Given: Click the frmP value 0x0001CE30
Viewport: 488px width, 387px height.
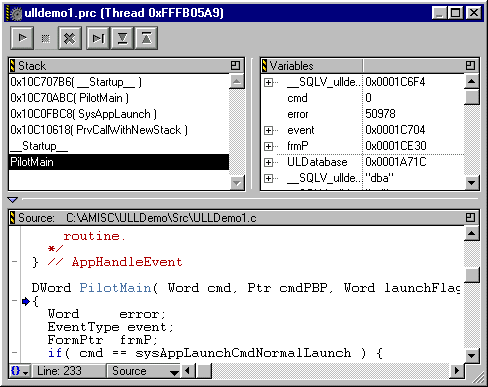Looking at the screenshot, I should coord(396,146).
